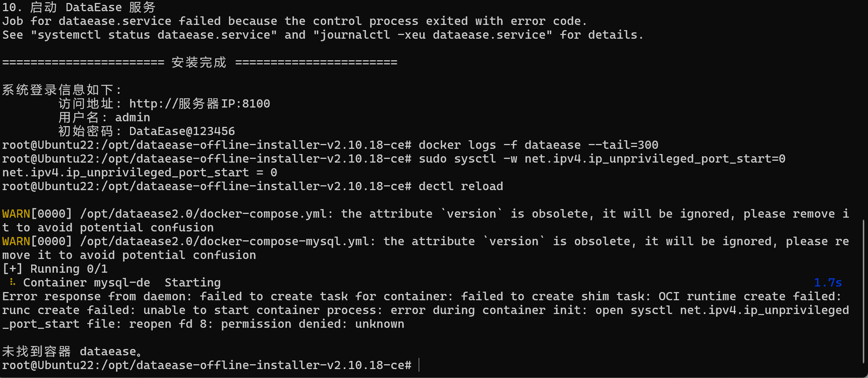Click the initial password DataEase@123456
The width and height of the screenshot is (868, 378).
pyautogui.click(x=182, y=131)
